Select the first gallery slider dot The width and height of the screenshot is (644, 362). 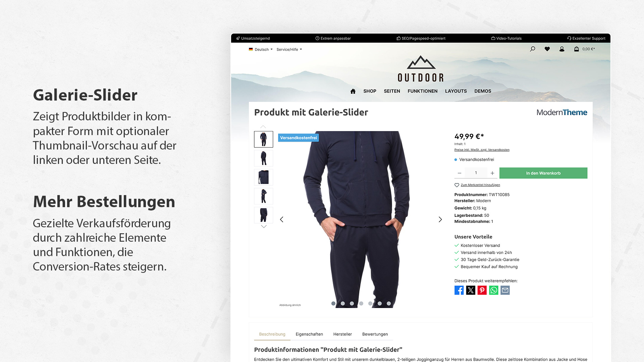[333, 303]
